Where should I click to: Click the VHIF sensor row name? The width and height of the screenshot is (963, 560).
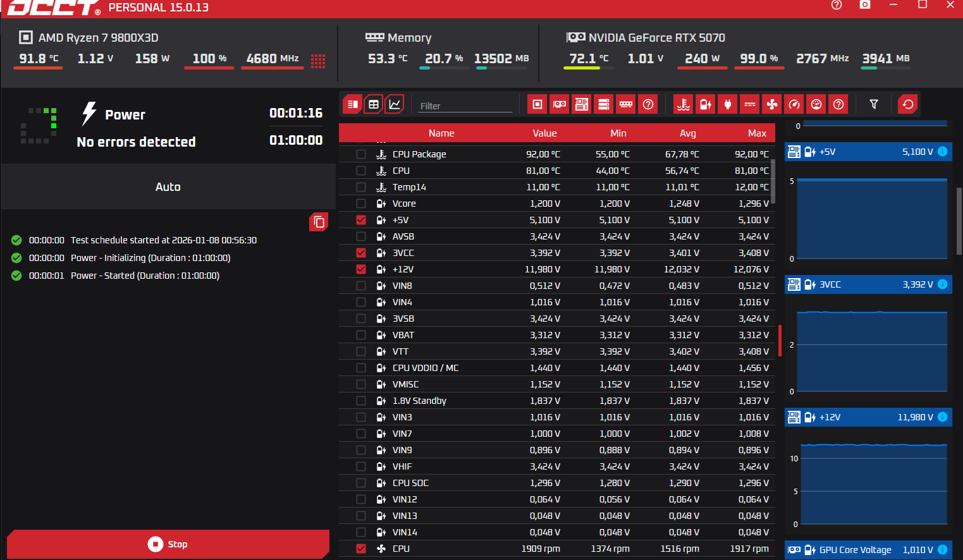pos(402,466)
